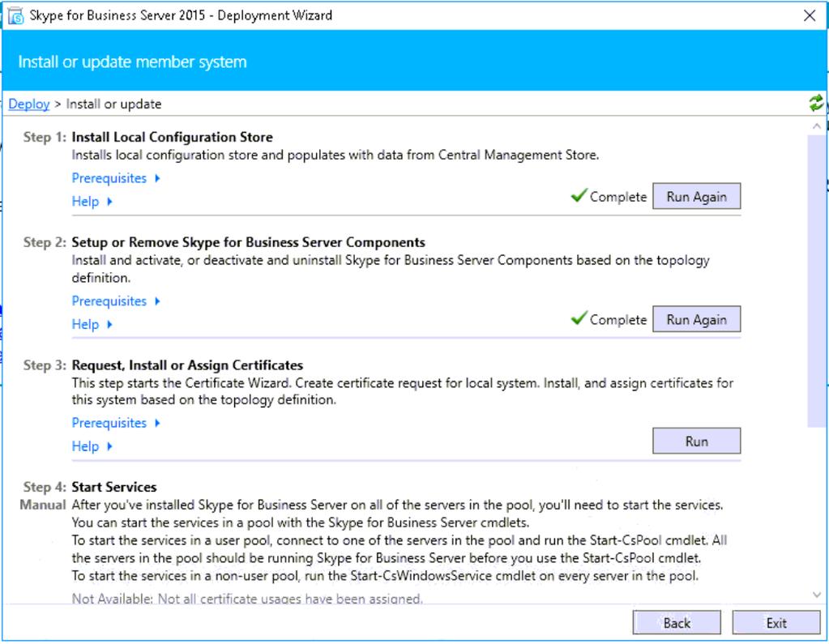Open the Deploy breadcrumb link
This screenshot has width=829, height=644.
click(29, 104)
